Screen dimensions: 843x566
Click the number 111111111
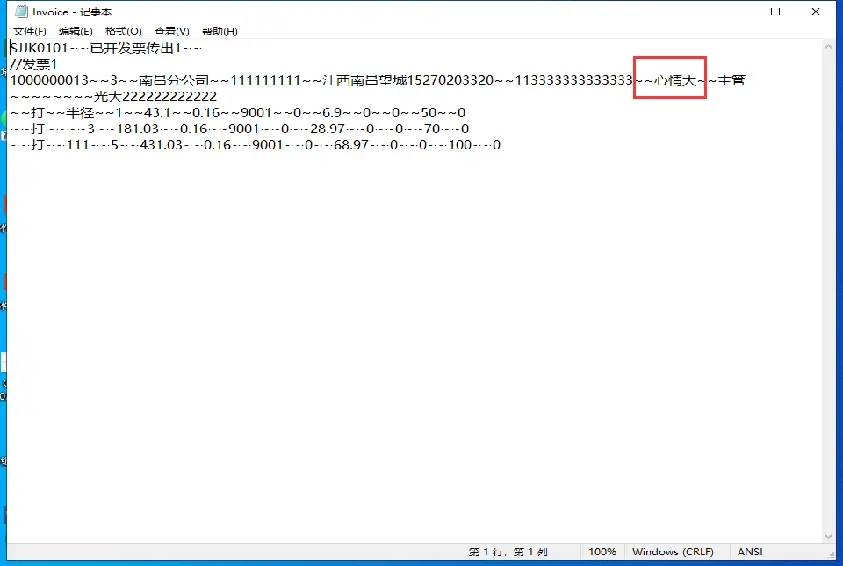[265, 80]
